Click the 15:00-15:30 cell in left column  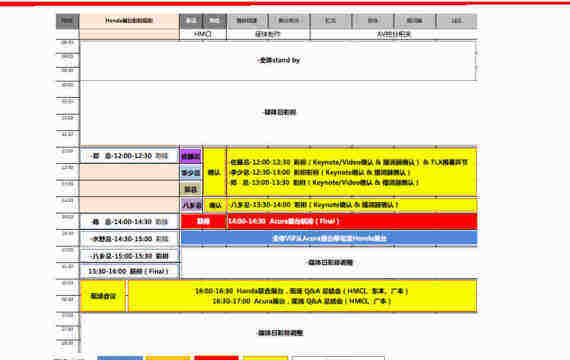click(129, 256)
